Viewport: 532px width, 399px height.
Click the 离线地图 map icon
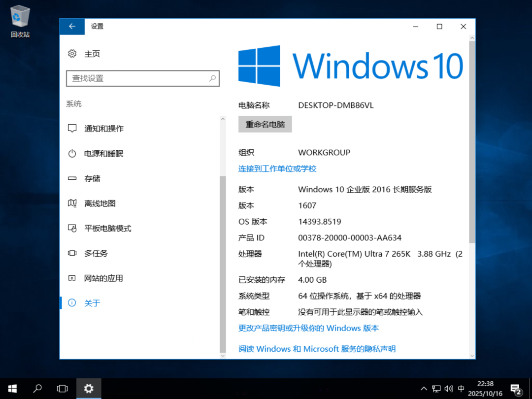pyautogui.click(x=72, y=203)
